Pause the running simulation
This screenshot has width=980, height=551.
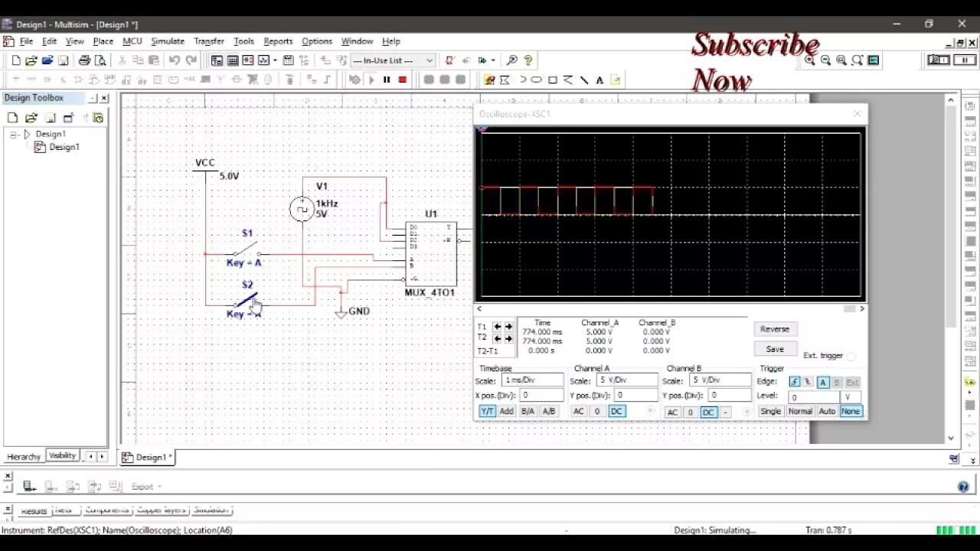click(x=387, y=80)
